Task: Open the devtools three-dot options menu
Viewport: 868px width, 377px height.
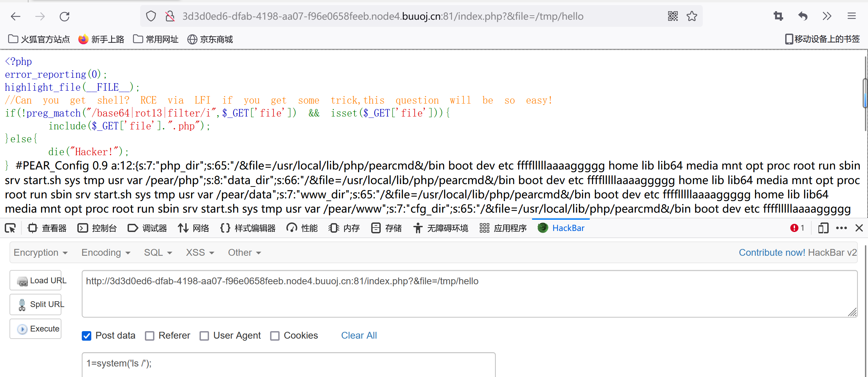Action: click(x=841, y=228)
